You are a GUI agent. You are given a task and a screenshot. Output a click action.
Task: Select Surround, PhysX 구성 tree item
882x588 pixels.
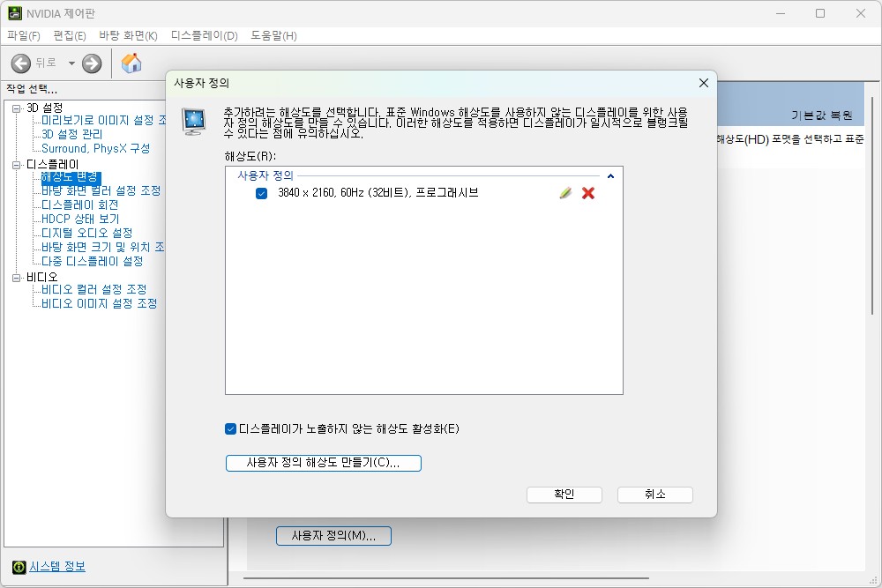pyautogui.click(x=95, y=148)
